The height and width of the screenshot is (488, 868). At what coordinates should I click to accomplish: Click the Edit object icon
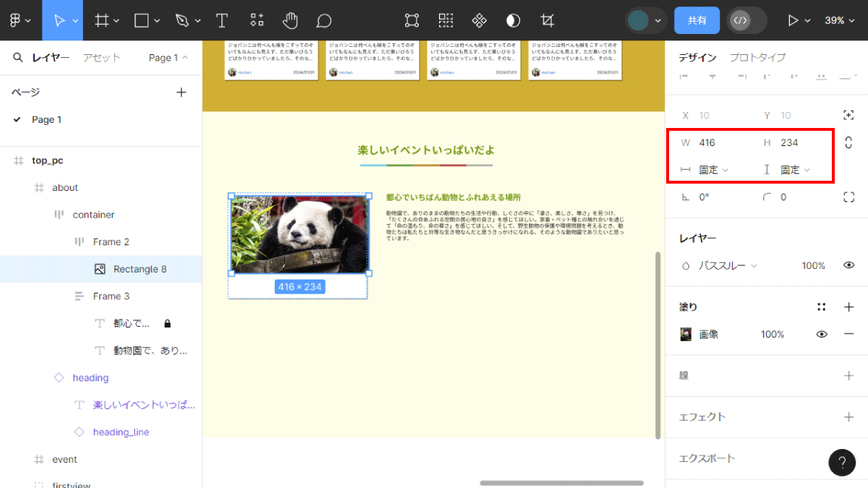(x=412, y=20)
